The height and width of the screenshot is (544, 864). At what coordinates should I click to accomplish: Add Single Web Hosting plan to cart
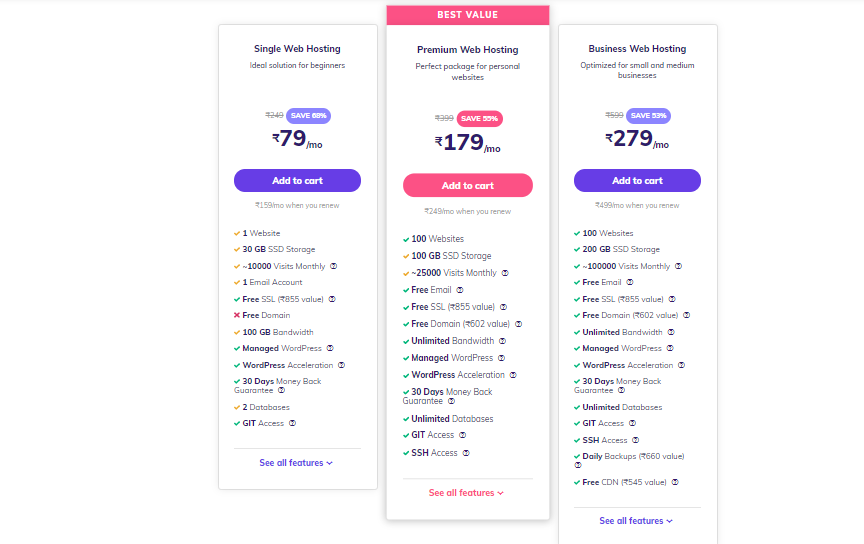tap(297, 181)
